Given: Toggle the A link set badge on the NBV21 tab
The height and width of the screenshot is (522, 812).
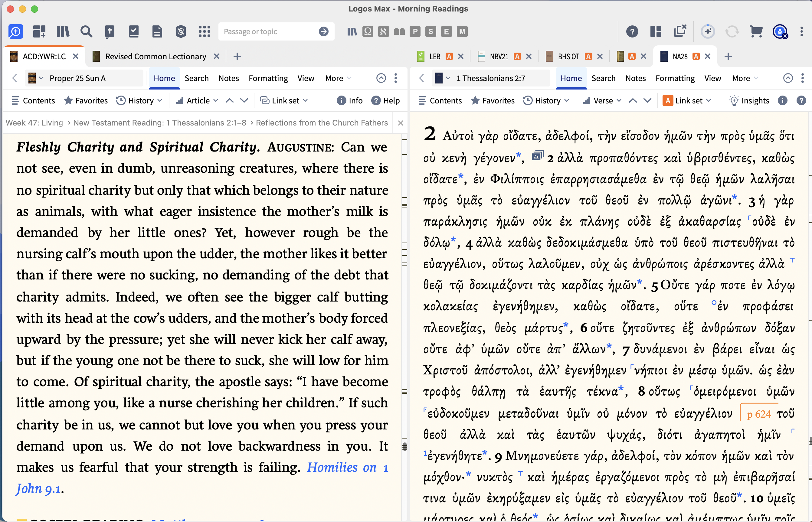Looking at the screenshot, I should (517, 57).
